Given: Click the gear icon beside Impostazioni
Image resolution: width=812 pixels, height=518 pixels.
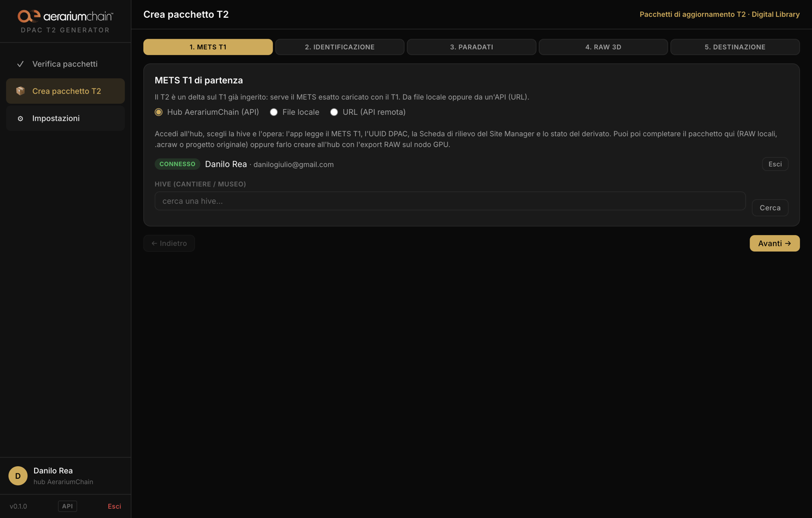Looking at the screenshot, I should [20, 118].
